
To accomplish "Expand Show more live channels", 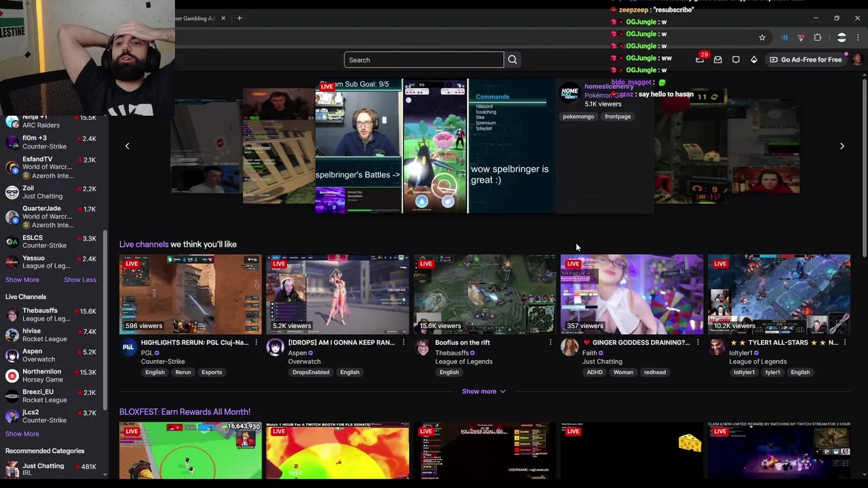I will click(x=484, y=391).
